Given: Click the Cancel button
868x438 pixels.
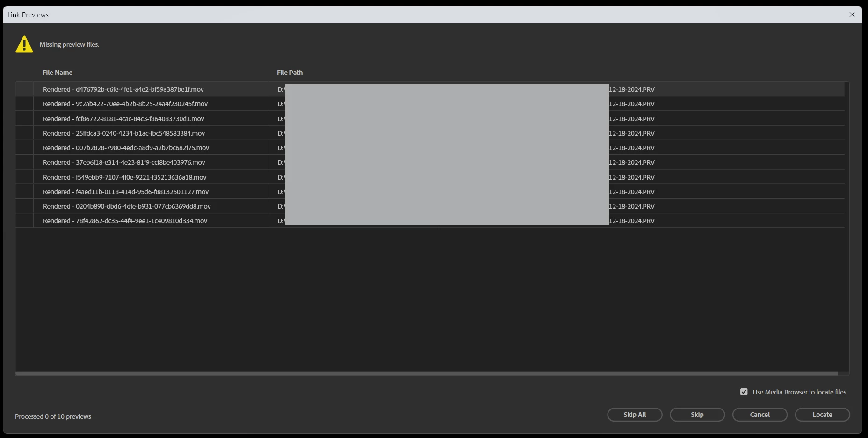Looking at the screenshot, I should (759, 415).
